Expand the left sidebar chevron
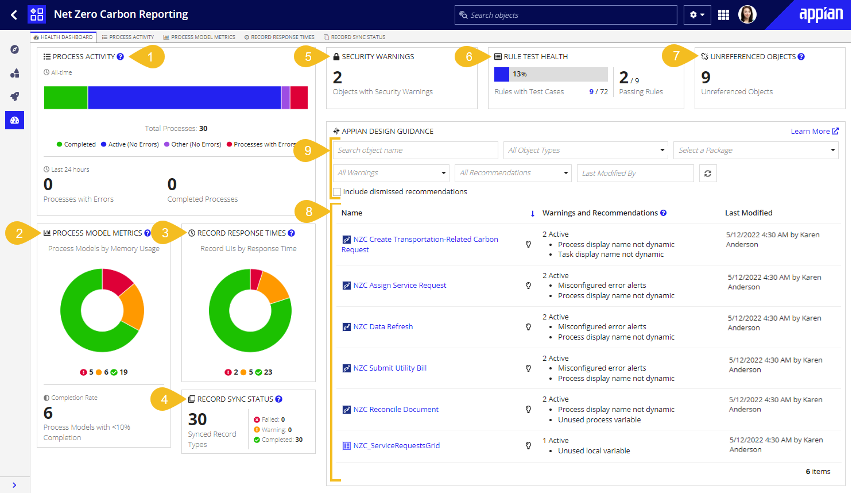 (14, 485)
